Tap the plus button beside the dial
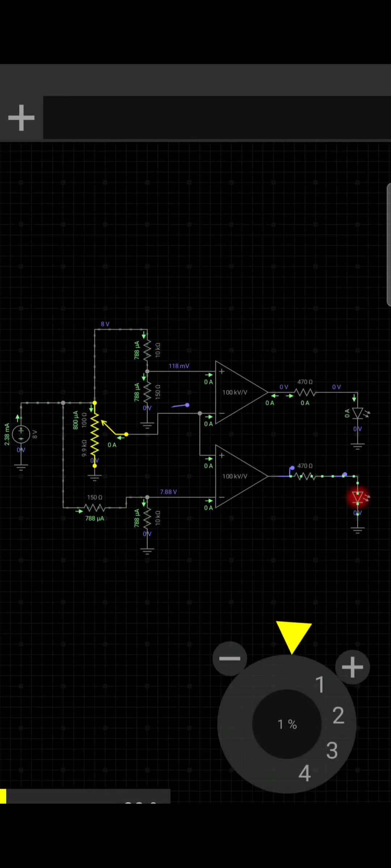Screen dimensions: 391x868 352,667
